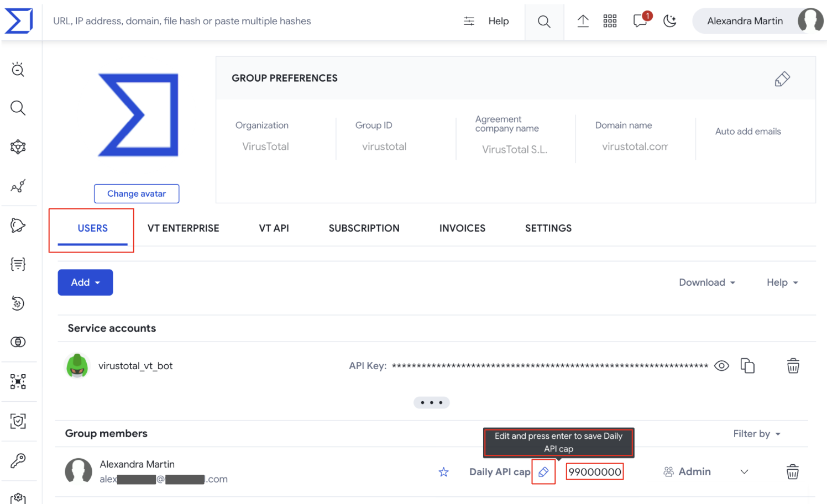
Task: Copy the virustotal_vt_bot API key
Action: (747, 366)
